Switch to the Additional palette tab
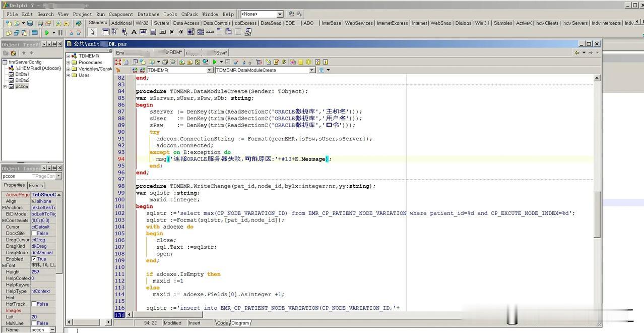Viewport: 644px width, 333px height. (x=121, y=23)
